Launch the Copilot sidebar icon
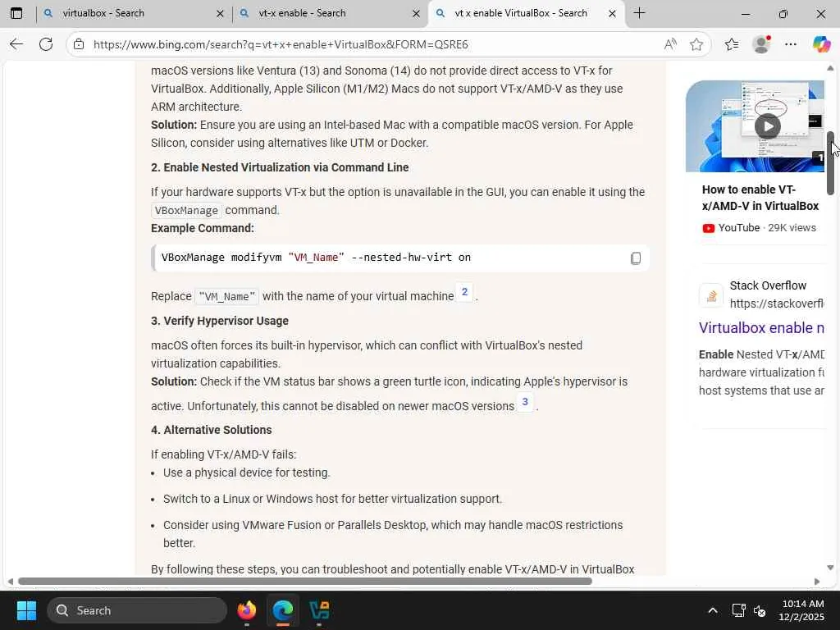Screen dimensions: 840x630 pyautogui.click(x=821, y=44)
